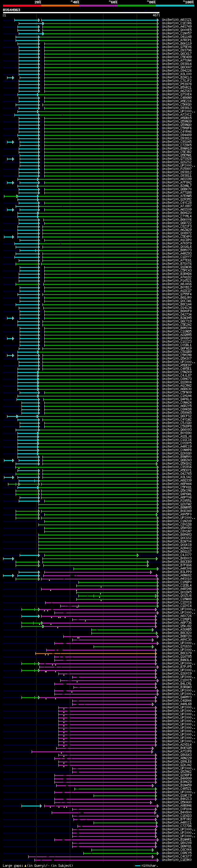197x868 pixels.
Task: Click label UniRef100_B1N459
Action: [177, 785]
